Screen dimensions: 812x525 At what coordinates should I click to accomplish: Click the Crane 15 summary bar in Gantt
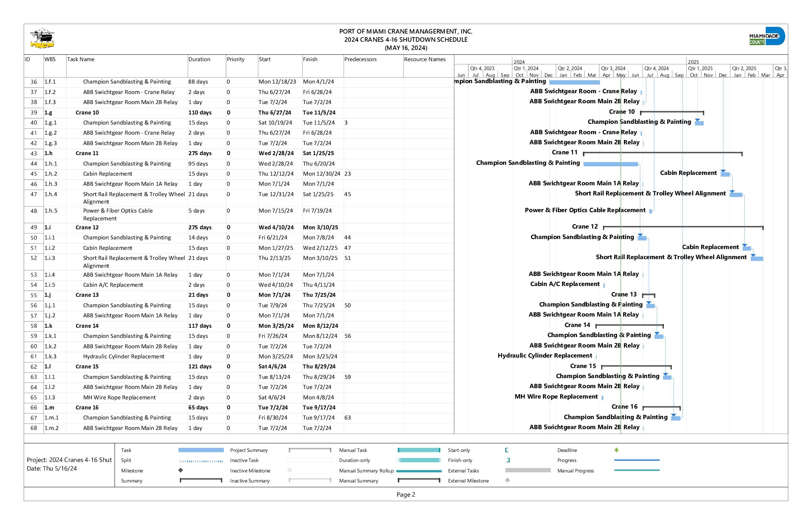click(637, 366)
